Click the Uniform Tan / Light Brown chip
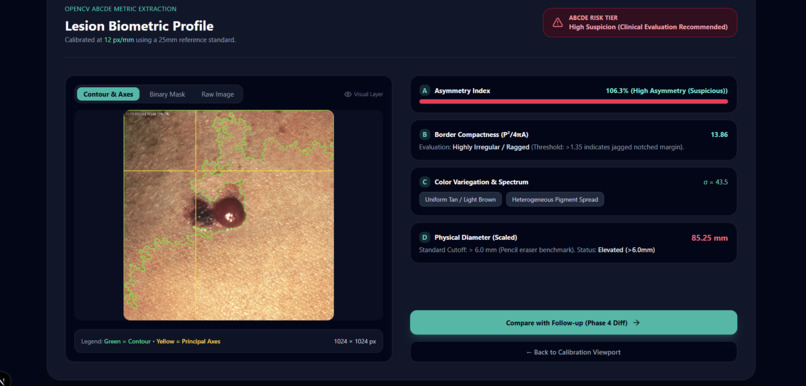The image size is (806, 386). 460,199
